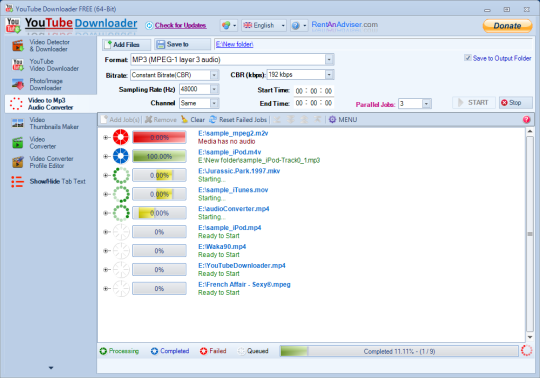Click the Stop button

click(516, 103)
